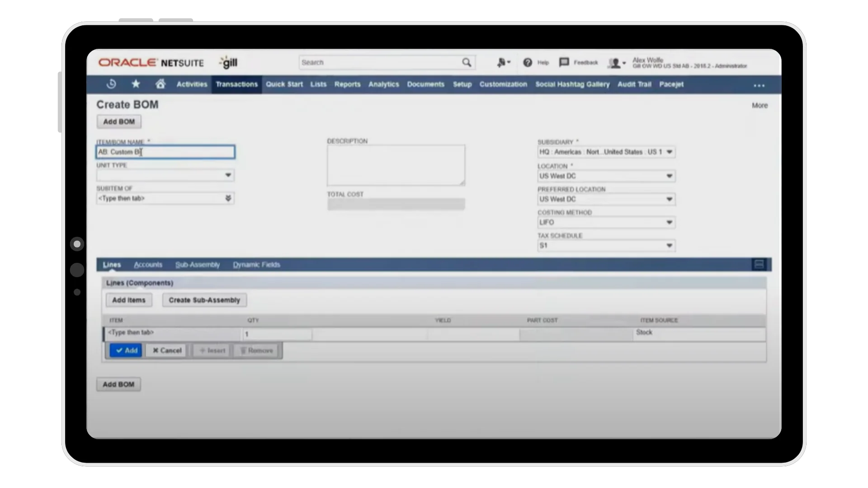Open the Help question mark icon
The width and height of the screenshot is (868, 488).
pyautogui.click(x=528, y=62)
